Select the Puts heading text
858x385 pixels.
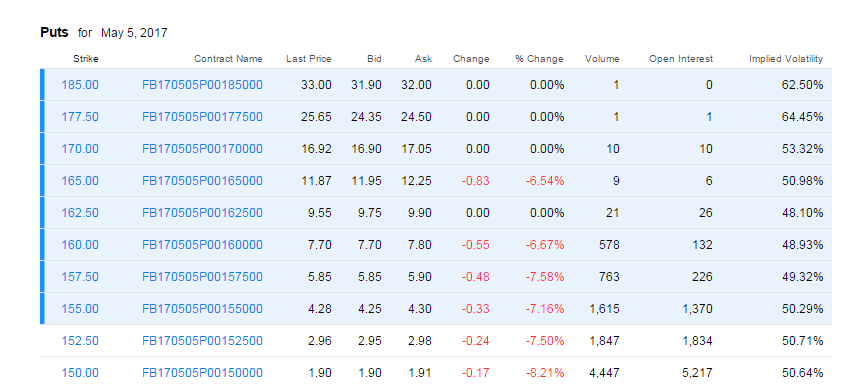[x=54, y=33]
